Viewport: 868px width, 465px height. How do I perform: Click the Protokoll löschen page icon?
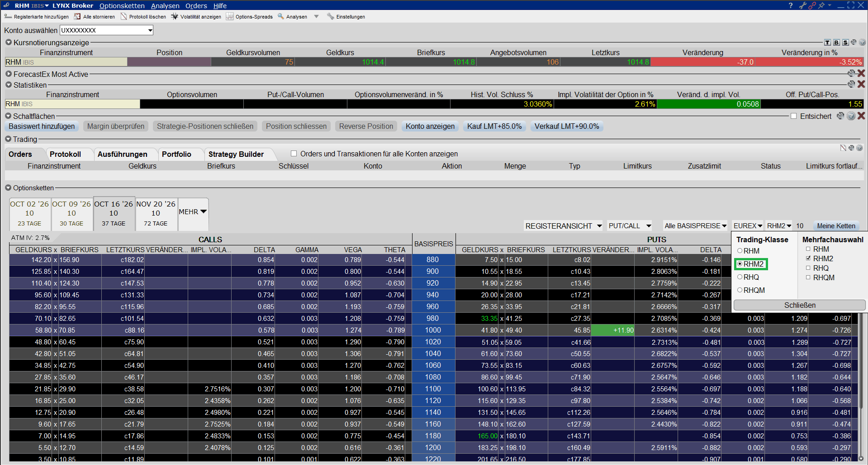(x=124, y=17)
